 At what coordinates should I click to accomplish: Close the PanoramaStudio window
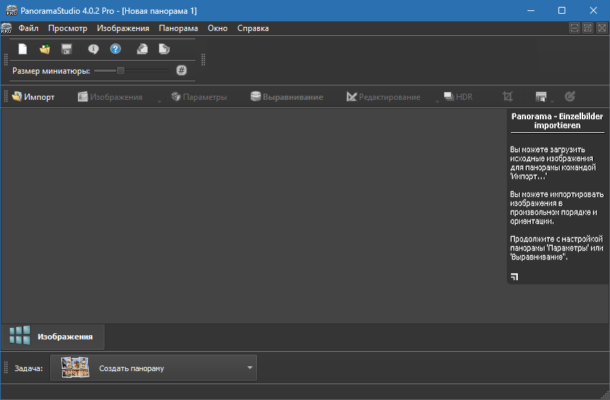[593, 11]
